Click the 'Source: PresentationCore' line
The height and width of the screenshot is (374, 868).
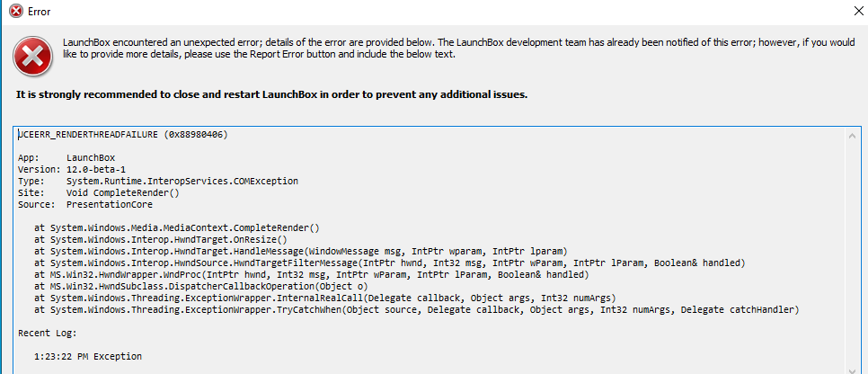click(x=85, y=204)
